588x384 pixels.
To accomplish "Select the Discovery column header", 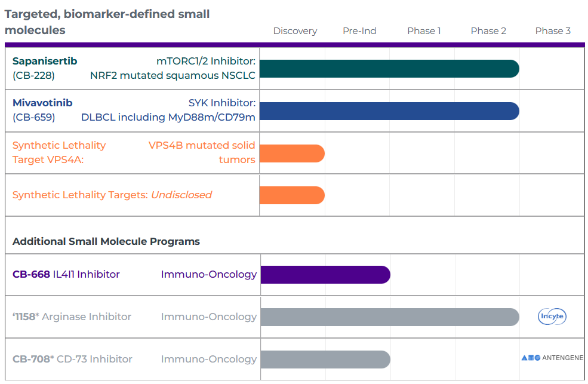I will 295,30.
